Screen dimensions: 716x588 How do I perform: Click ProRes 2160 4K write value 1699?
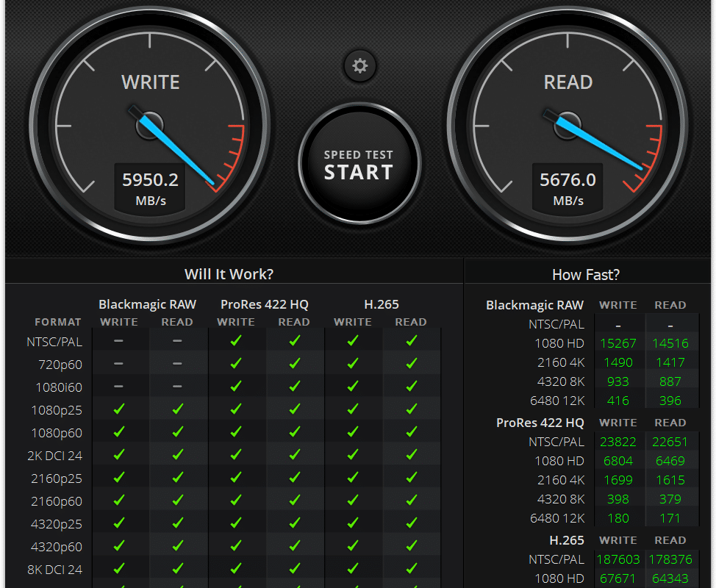tap(617, 480)
